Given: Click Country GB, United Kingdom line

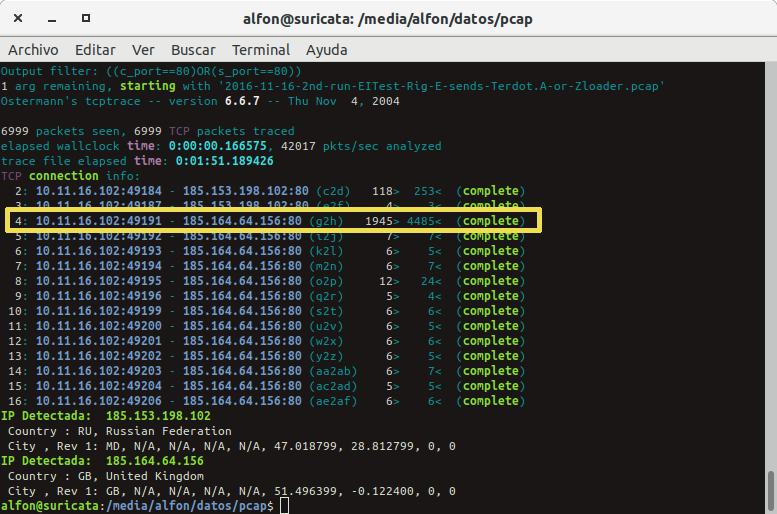Looking at the screenshot, I should 106,476.
